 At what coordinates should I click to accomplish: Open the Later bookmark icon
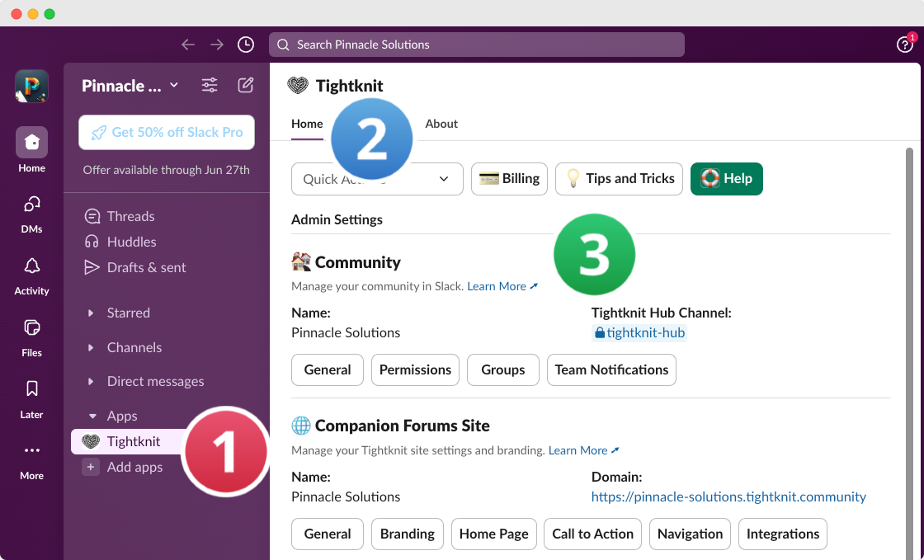tap(32, 388)
